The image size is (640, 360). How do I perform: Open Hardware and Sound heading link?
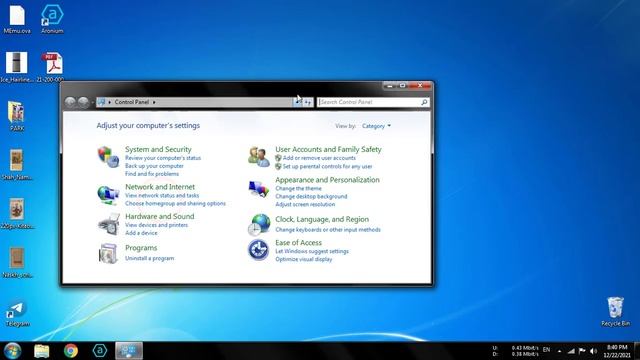[x=160, y=216]
